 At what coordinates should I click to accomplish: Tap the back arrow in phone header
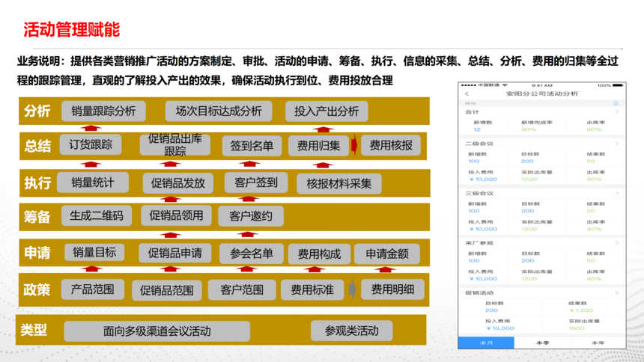click(x=467, y=93)
